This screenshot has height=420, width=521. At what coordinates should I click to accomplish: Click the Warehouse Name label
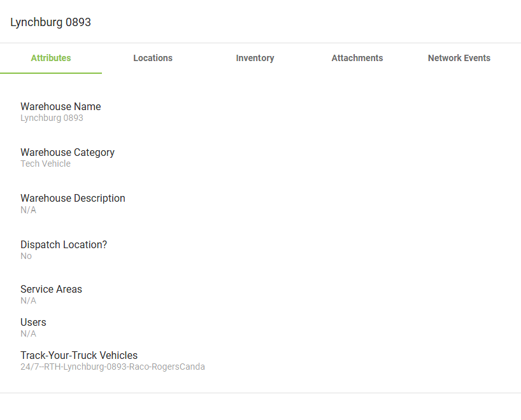[61, 106]
